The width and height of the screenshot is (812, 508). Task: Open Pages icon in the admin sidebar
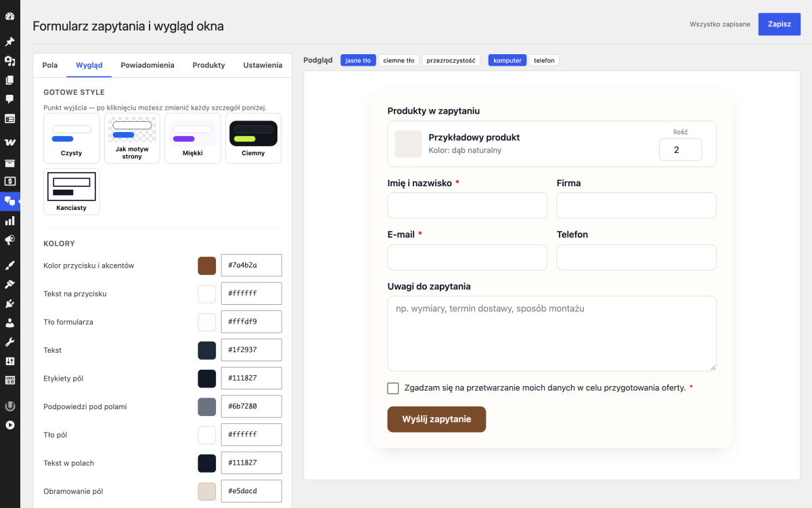tap(10, 80)
